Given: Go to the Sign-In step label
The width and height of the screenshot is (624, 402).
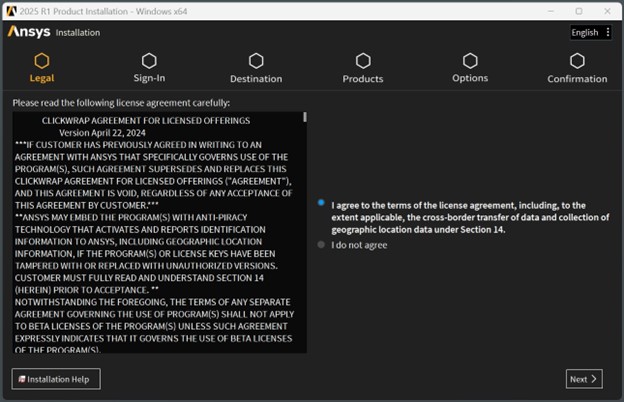Looking at the screenshot, I should pos(149,78).
